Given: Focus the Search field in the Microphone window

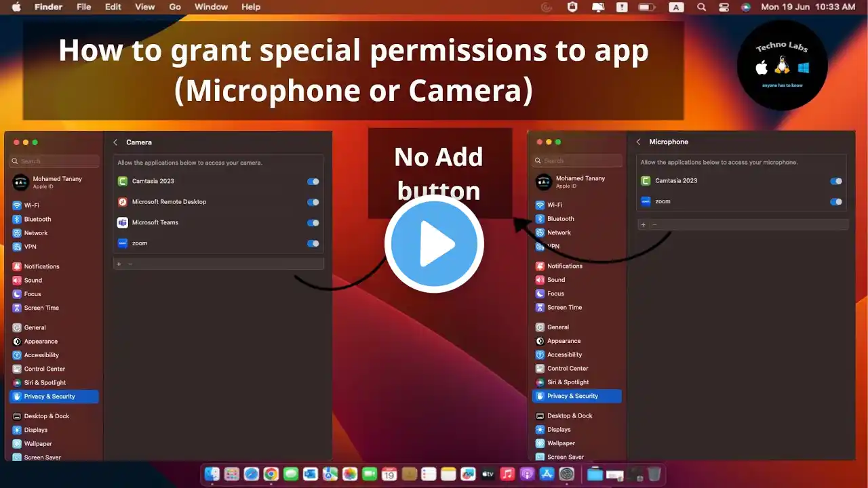Looking at the screenshot, I should (x=578, y=161).
